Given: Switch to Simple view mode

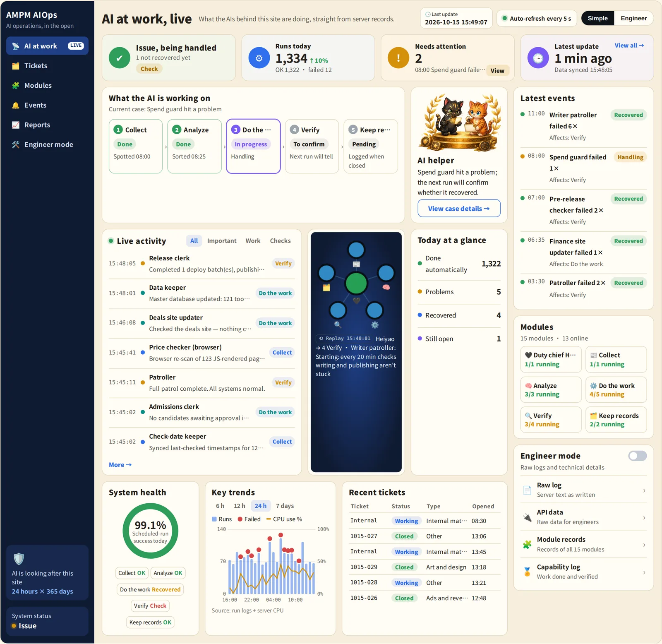Looking at the screenshot, I should click(598, 18).
